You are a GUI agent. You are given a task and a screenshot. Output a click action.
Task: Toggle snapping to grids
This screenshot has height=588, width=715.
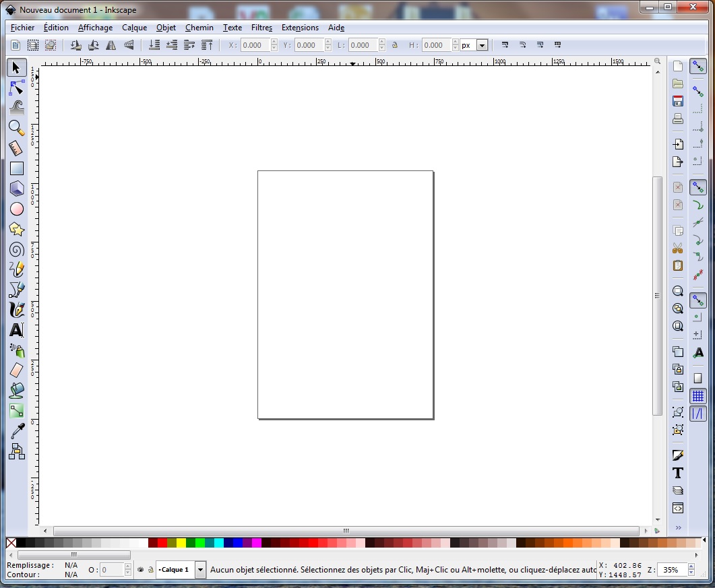(698, 396)
